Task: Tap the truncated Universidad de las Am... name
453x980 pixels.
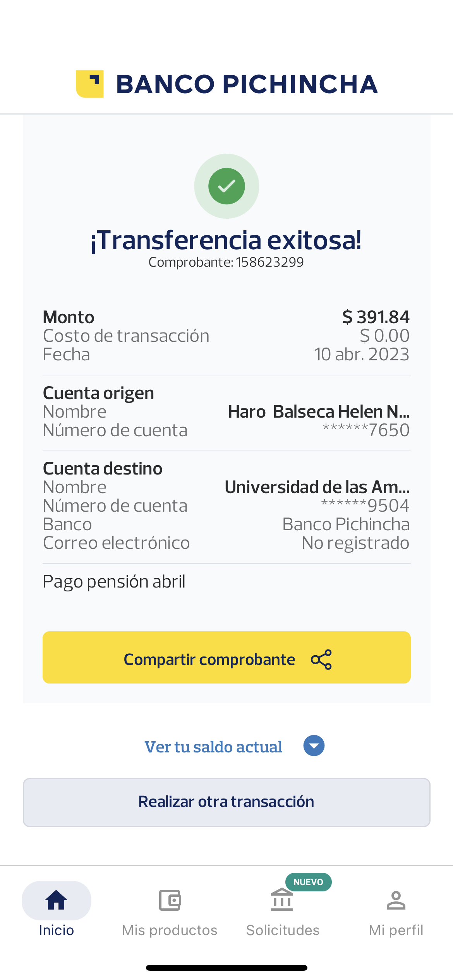Action: point(317,487)
